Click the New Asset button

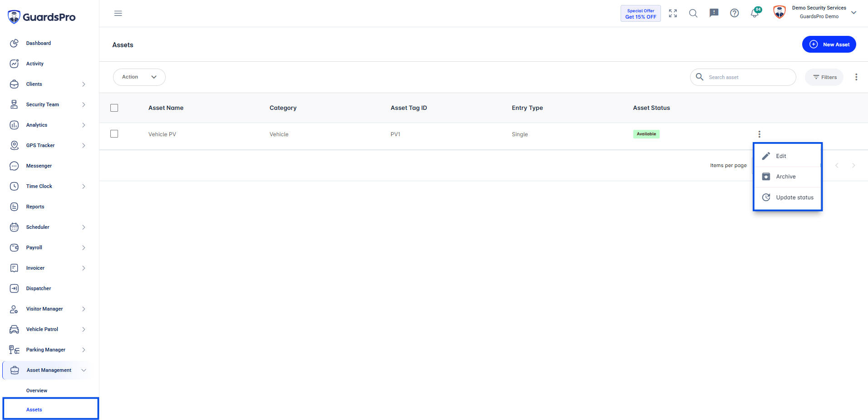tap(829, 44)
